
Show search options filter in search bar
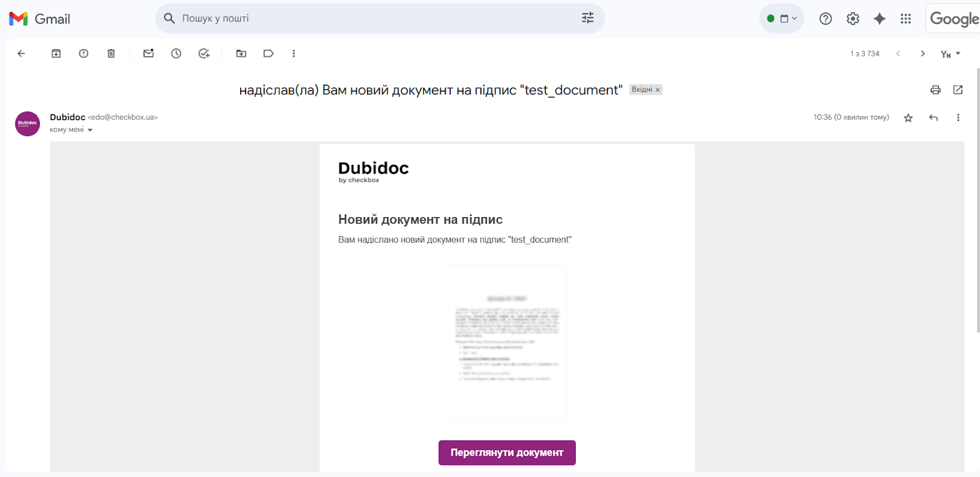point(587,18)
